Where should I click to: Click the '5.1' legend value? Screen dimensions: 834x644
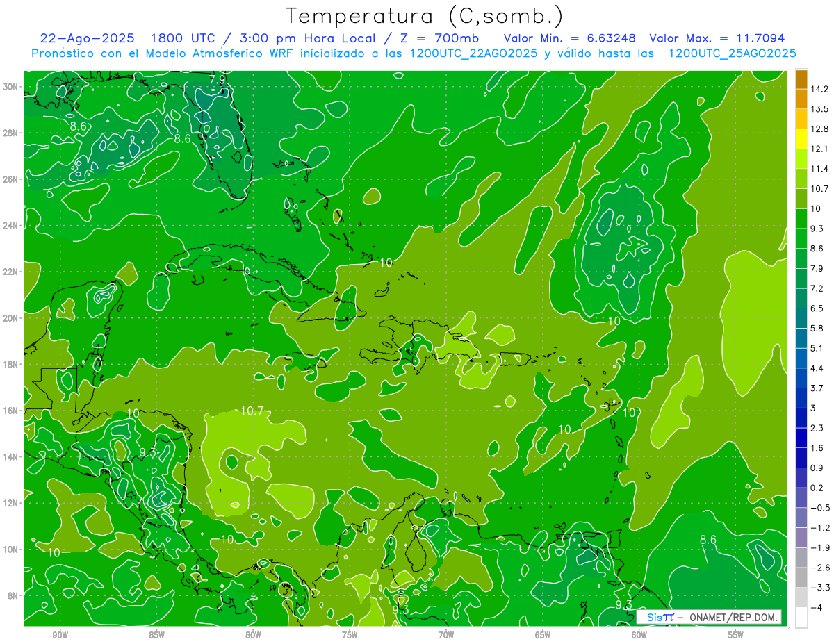tap(817, 348)
